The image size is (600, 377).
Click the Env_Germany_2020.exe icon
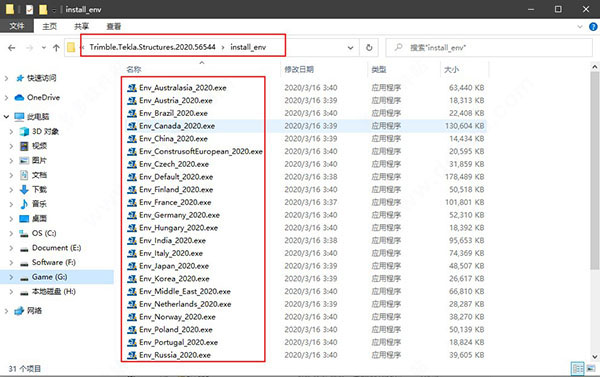coord(132,215)
